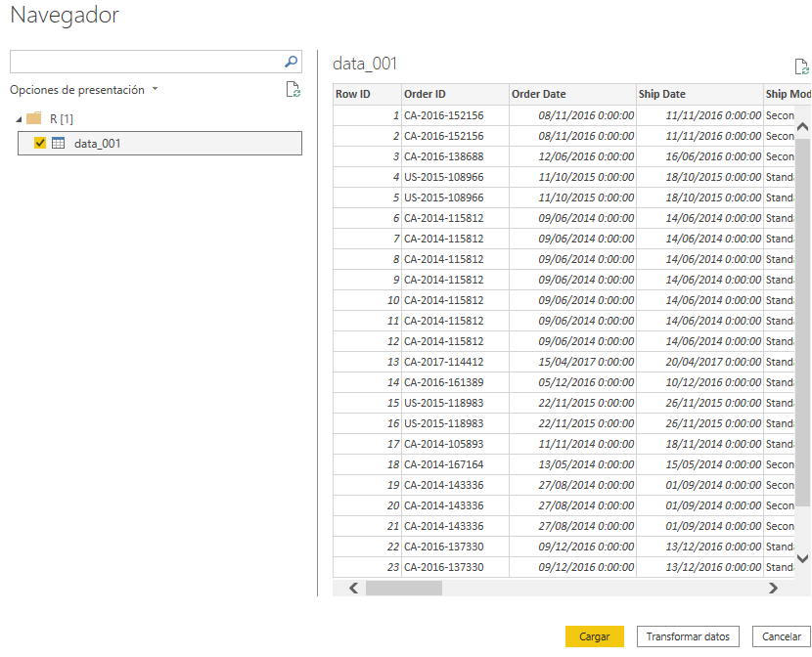Screen dimensions: 812x657
Task: Click the Cancelar button
Action: click(781, 635)
